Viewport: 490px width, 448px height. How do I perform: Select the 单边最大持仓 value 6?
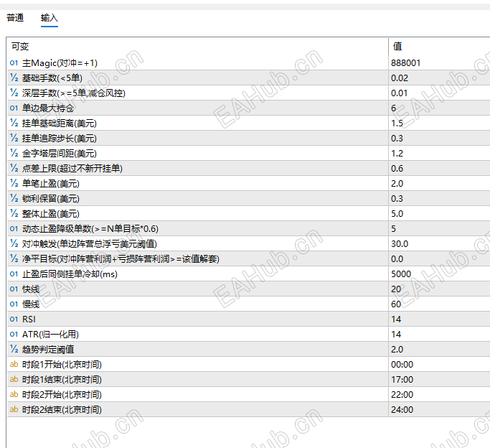point(394,108)
